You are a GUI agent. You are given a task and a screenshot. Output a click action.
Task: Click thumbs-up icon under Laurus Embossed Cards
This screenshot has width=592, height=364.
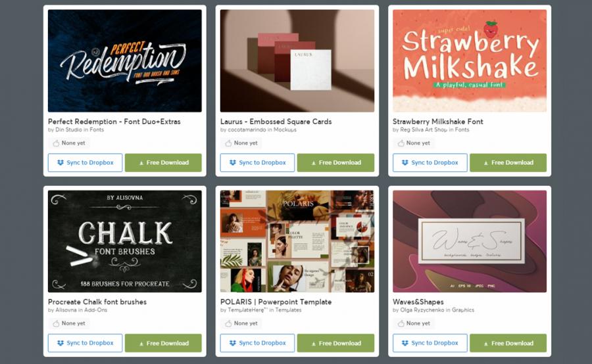(x=228, y=143)
